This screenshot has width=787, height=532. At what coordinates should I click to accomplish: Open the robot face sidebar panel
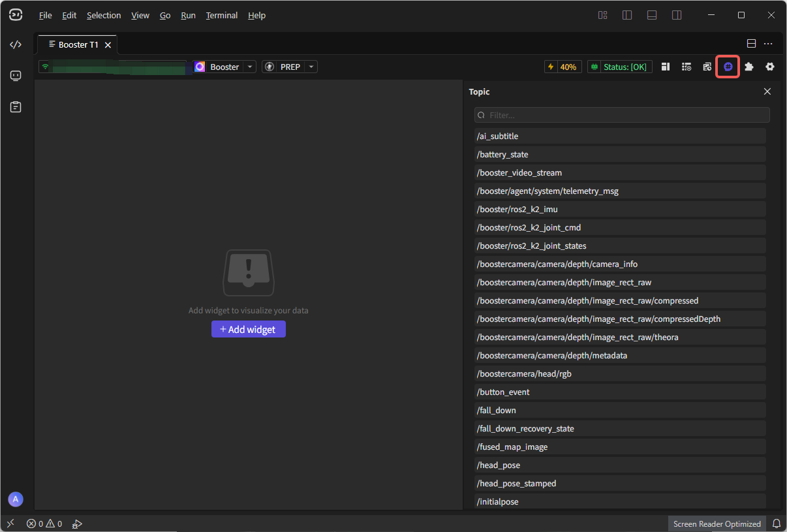pos(16,76)
